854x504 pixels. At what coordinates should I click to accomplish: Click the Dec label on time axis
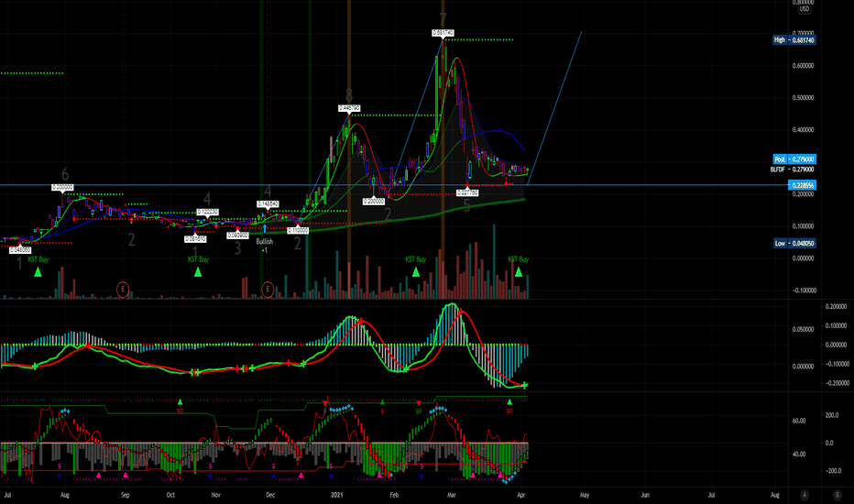coord(270,495)
